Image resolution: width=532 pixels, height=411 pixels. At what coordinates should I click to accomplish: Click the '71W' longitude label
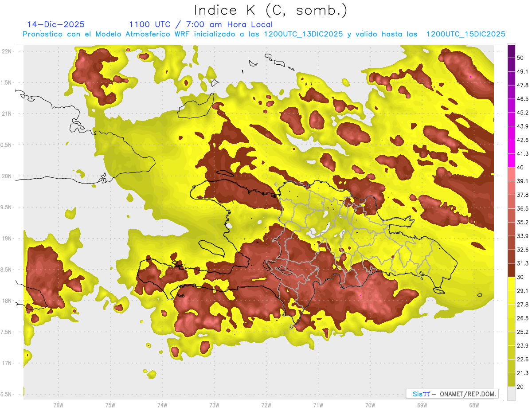(318, 405)
